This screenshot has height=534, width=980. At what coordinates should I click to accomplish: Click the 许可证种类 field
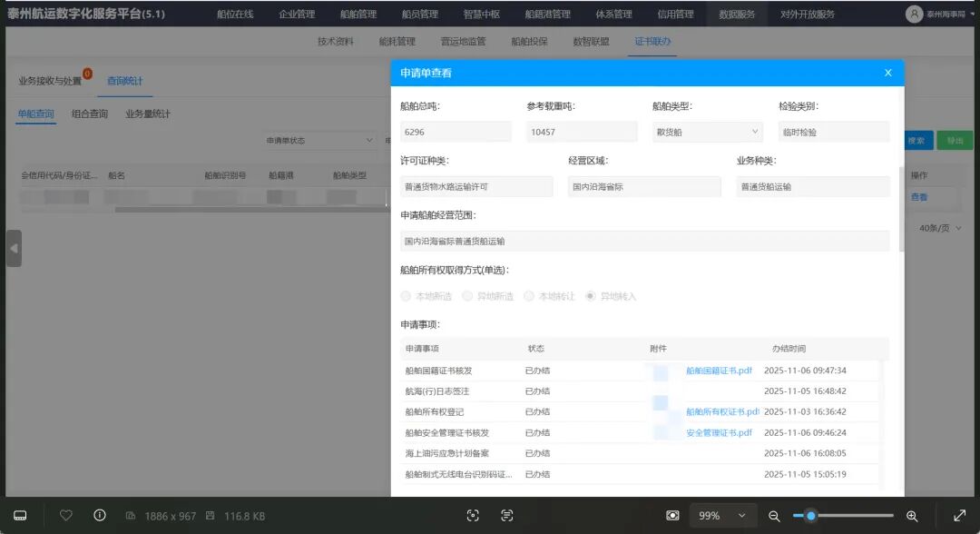(476, 186)
